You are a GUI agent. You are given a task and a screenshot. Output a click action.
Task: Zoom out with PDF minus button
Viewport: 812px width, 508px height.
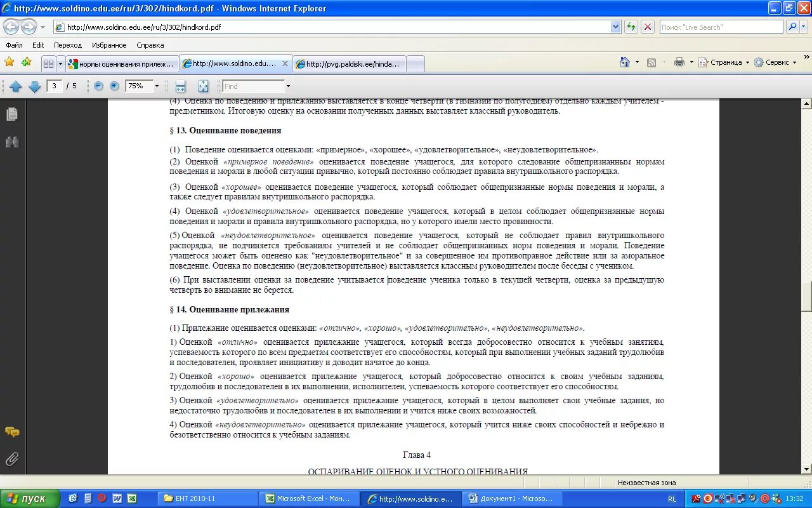pyautogui.click(x=98, y=86)
